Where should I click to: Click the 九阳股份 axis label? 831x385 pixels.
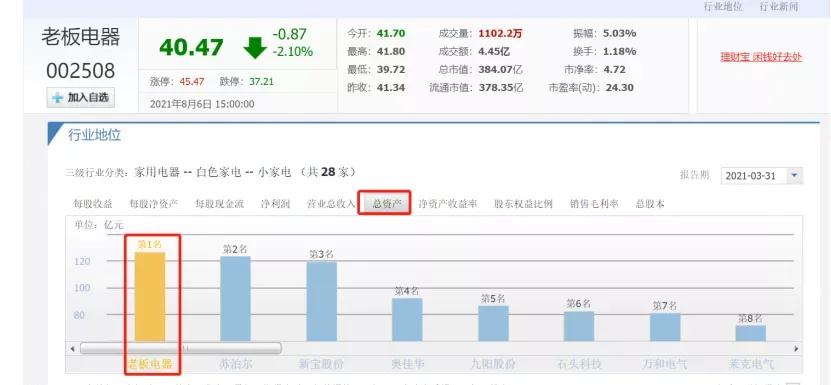(493, 364)
